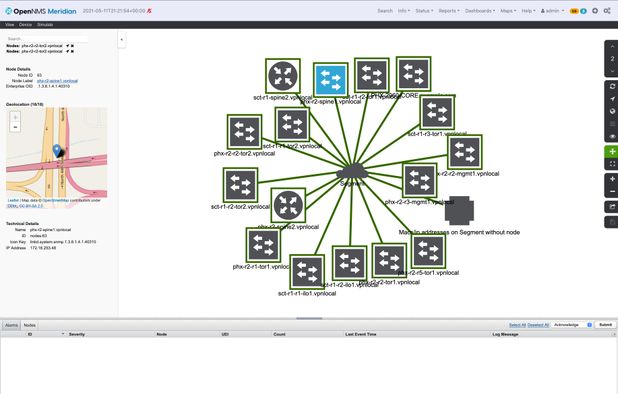Click the Segment cloud icon
The width and height of the screenshot is (618, 394).
tap(352, 172)
